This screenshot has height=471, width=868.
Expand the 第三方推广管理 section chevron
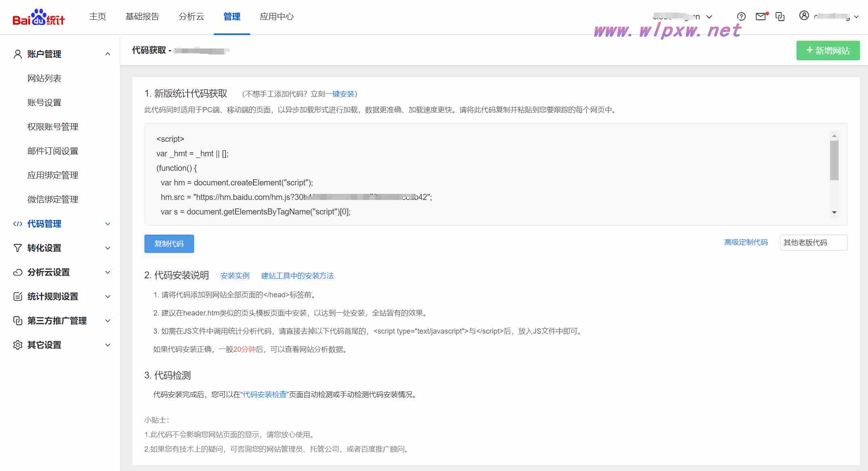click(x=108, y=321)
